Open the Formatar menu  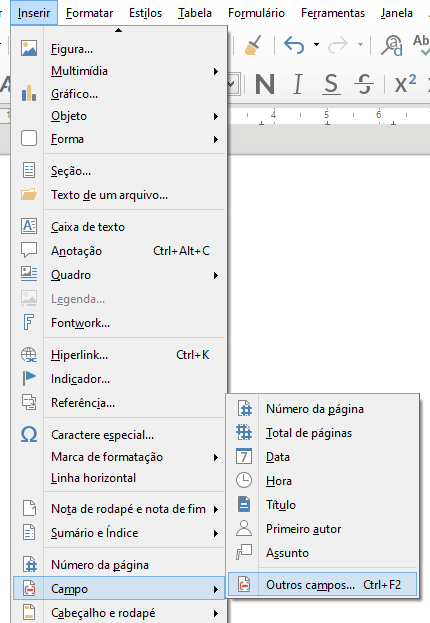[x=89, y=13]
